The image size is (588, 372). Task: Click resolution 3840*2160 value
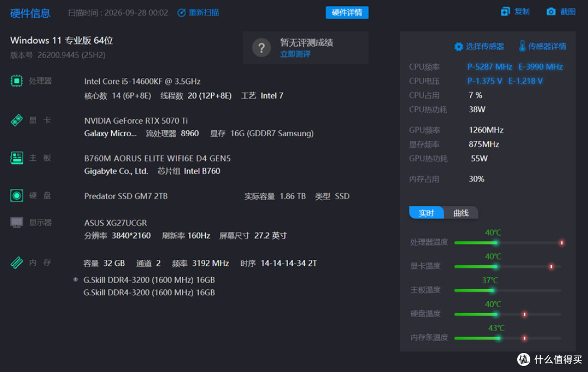pyautogui.click(x=131, y=235)
